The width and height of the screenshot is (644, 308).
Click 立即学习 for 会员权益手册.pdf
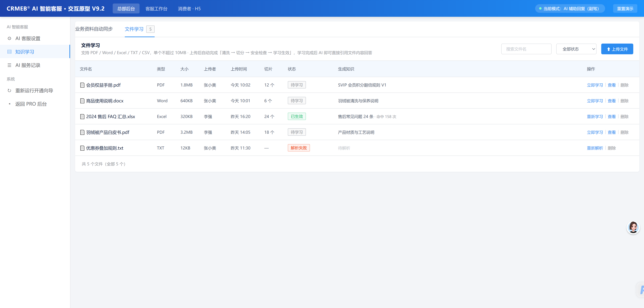595,85
